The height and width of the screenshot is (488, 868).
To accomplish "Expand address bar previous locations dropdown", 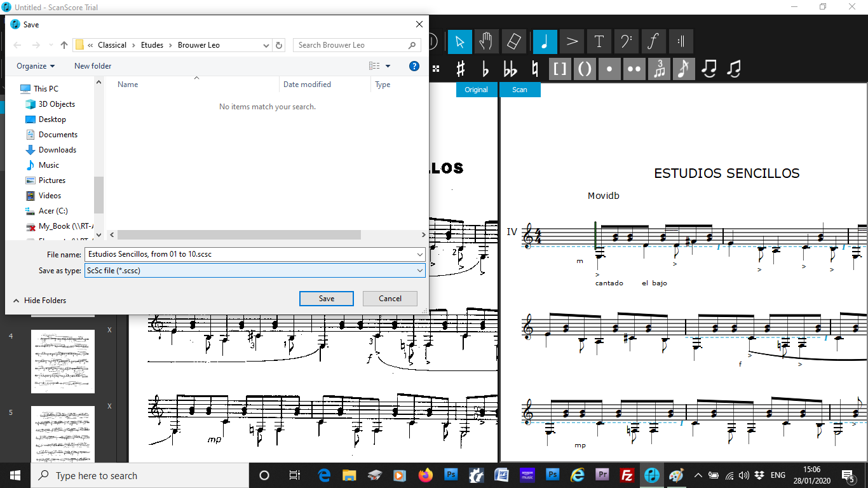I will tap(266, 45).
